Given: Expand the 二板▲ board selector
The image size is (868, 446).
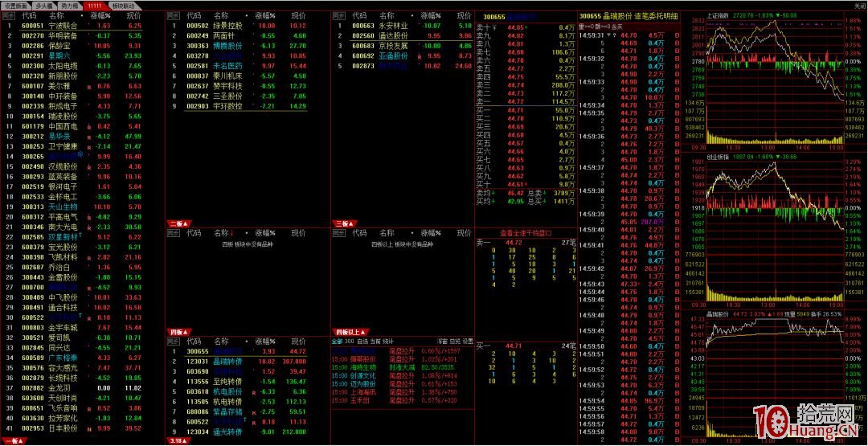Looking at the screenshot, I should [179, 223].
